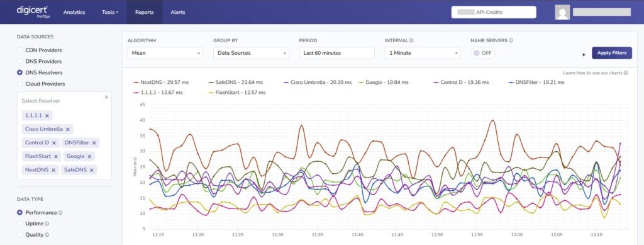The image size is (644, 245).
Task: Click the DigiCert PerfOps logo
Action: tap(33, 13)
